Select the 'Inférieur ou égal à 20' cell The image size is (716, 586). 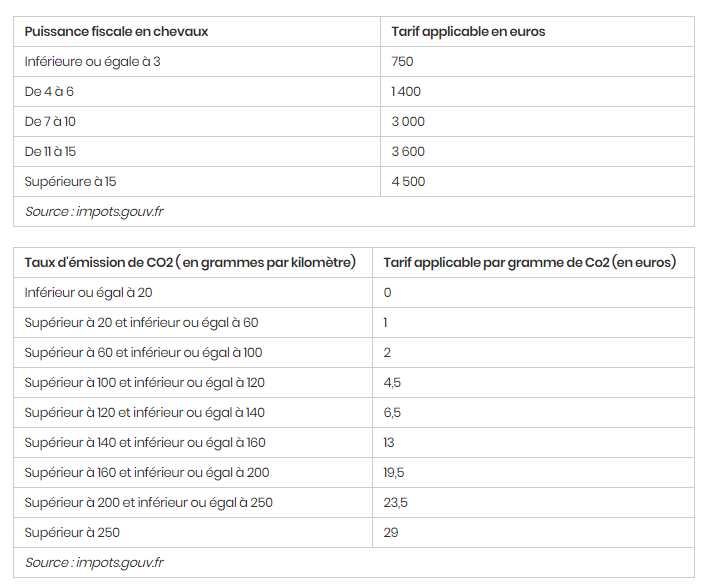88,293
